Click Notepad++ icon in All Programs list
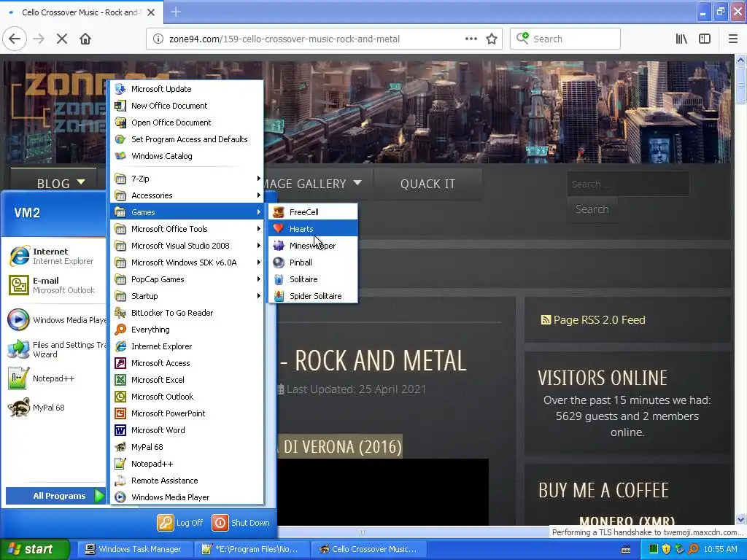The height and width of the screenshot is (560, 747). [x=120, y=464]
